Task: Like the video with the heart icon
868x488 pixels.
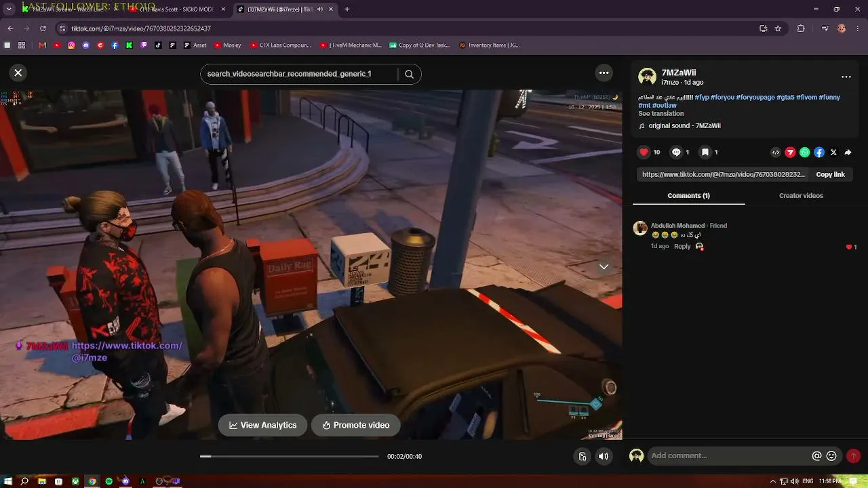Action: (x=644, y=152)
